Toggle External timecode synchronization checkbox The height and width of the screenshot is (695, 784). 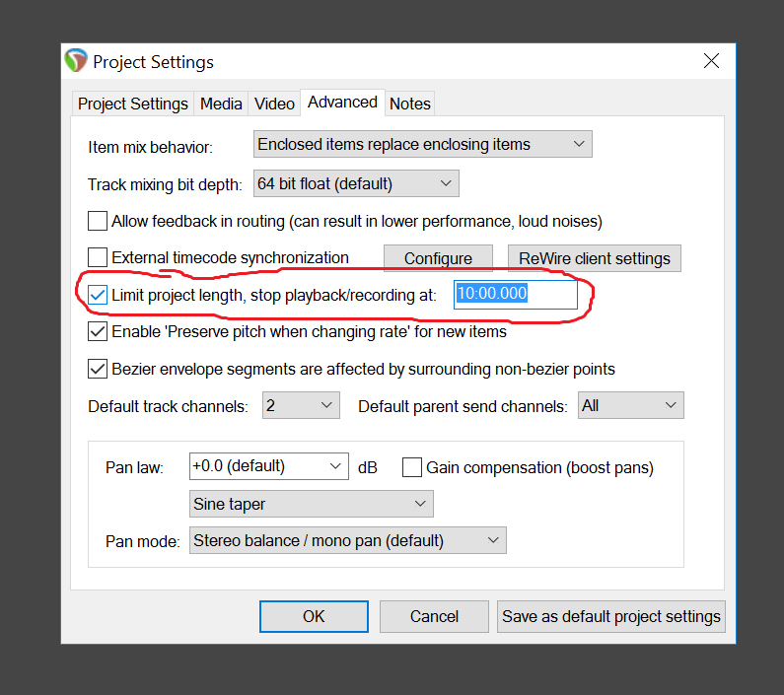click(98, 257)
